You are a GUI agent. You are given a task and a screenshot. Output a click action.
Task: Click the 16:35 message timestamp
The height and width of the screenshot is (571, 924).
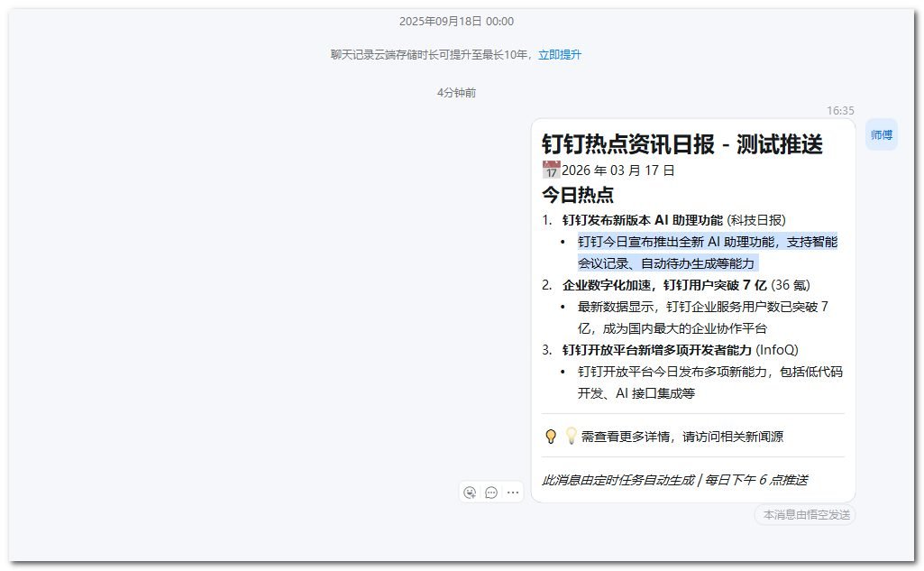tap(840, 110)
